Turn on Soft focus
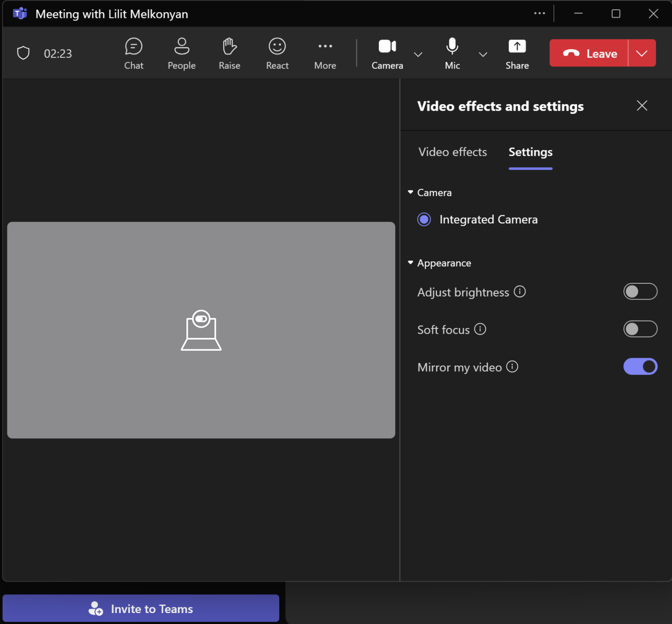Image resolution: width=672 pixels, height=624 pixels. point(640,329)
